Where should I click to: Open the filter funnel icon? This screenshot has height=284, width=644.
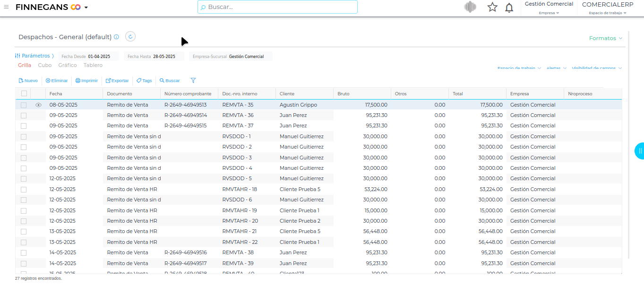(x=193, y=81)
